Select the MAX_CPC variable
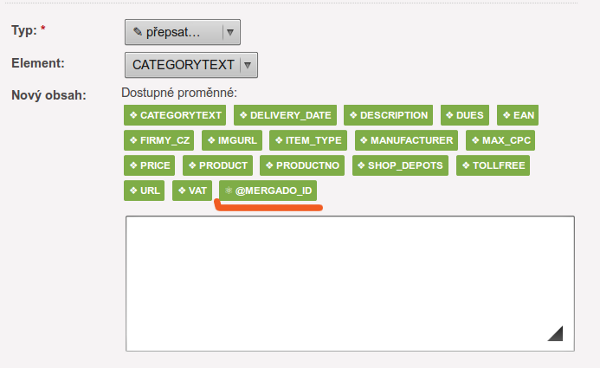This screenshot has height=368, width=600. point(501,140)
